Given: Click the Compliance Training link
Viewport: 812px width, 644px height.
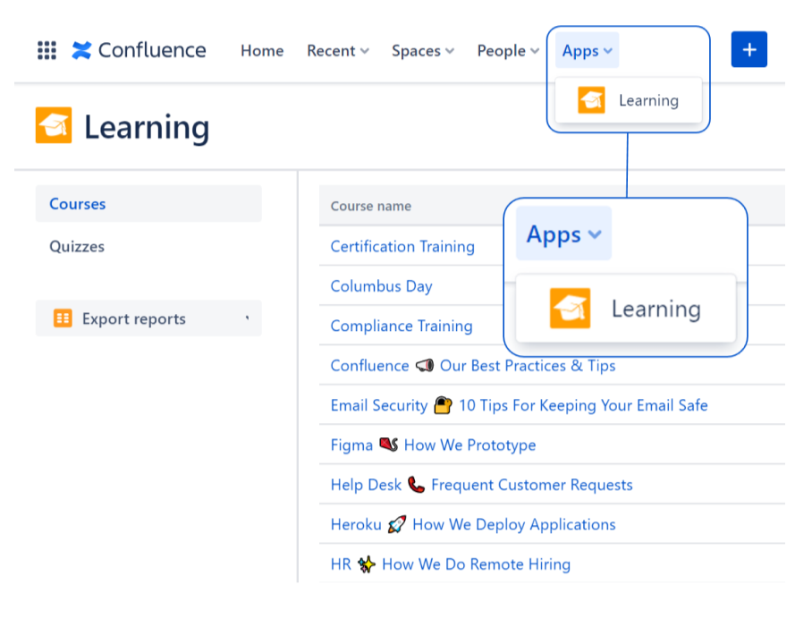Looking at the screenshot, I should 401,326.
